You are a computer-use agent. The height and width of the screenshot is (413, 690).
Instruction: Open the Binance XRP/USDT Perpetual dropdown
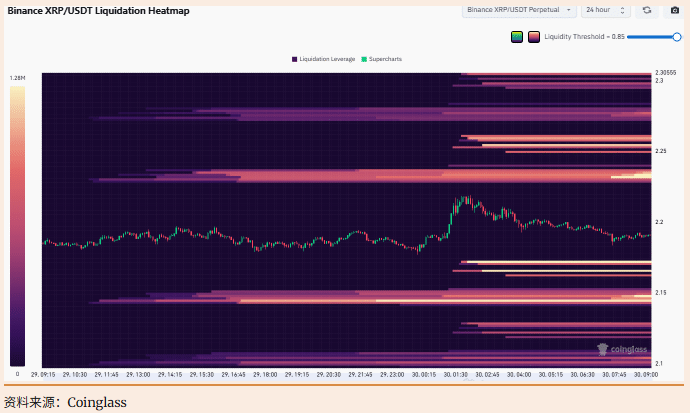519,10
